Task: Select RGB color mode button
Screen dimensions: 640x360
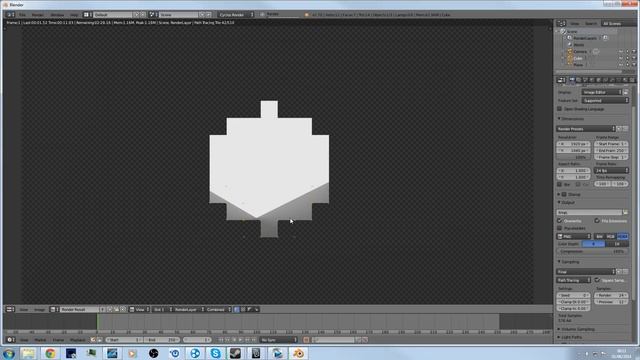Action: point(611,236)
